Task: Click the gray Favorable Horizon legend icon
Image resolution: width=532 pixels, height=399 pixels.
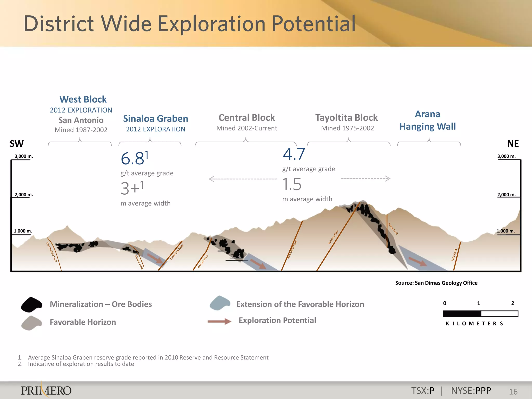Action: pos(31,323)
